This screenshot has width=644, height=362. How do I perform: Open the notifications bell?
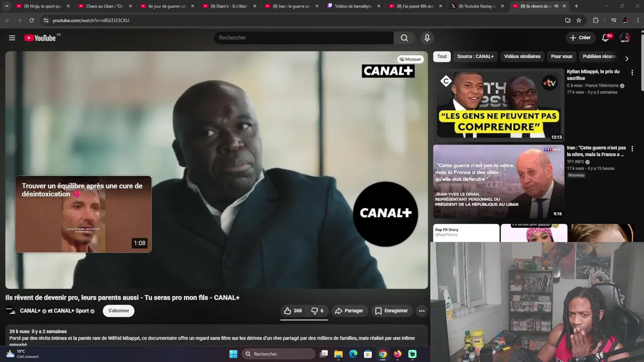pos(606,38)
